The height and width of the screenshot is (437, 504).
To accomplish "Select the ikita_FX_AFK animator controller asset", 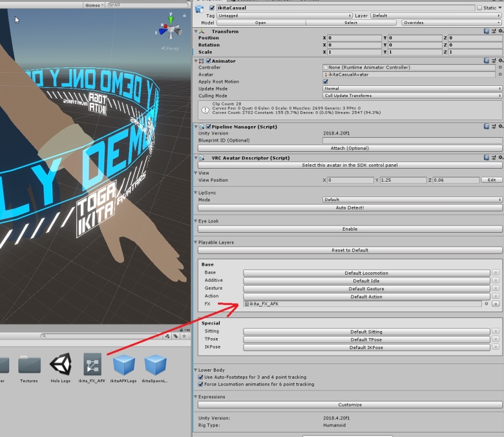I will coord(92,367).
